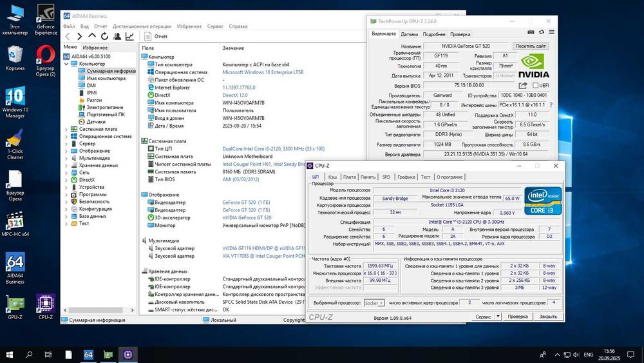Click the Отчёт report toolbar button
Viewport: 644px width, 363px height.
coord(156,37)
